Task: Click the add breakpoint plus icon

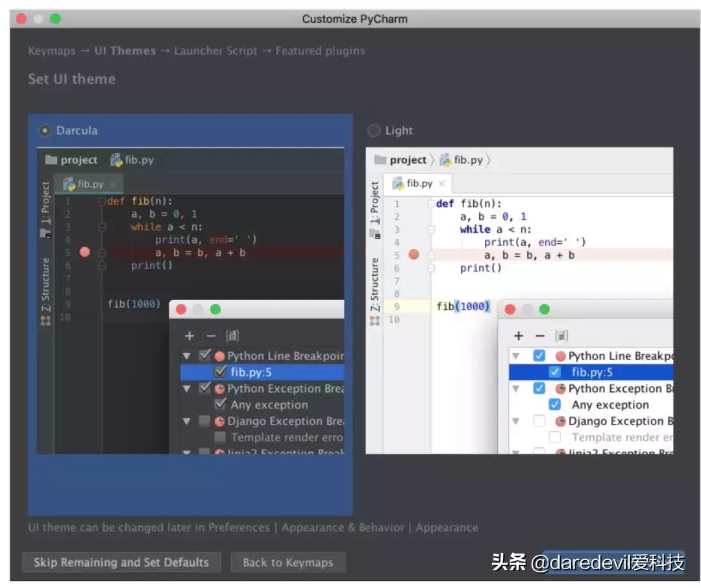Action: (188, 336)
